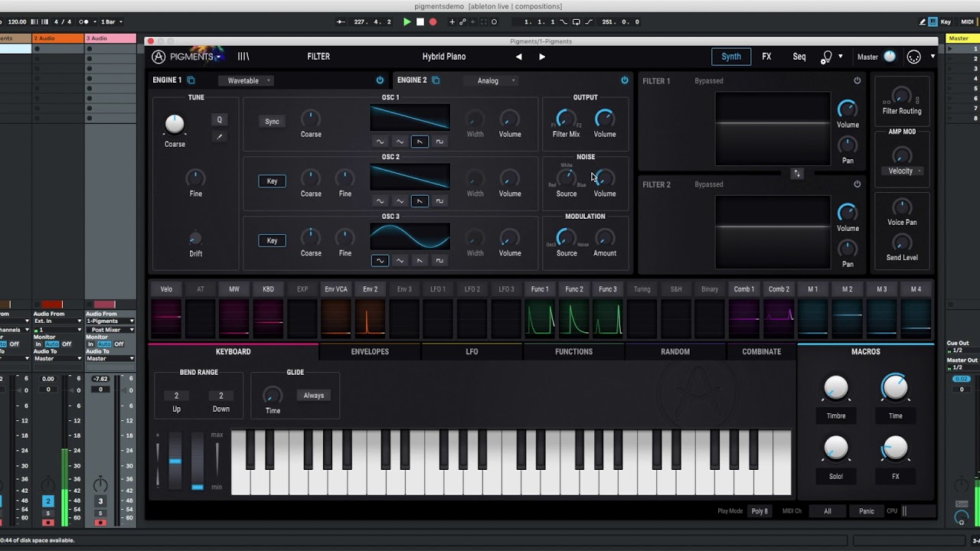Open Glide mode Always dropdown
The image size is (980, 551).
pyautogui.click(x=314, y=396)
